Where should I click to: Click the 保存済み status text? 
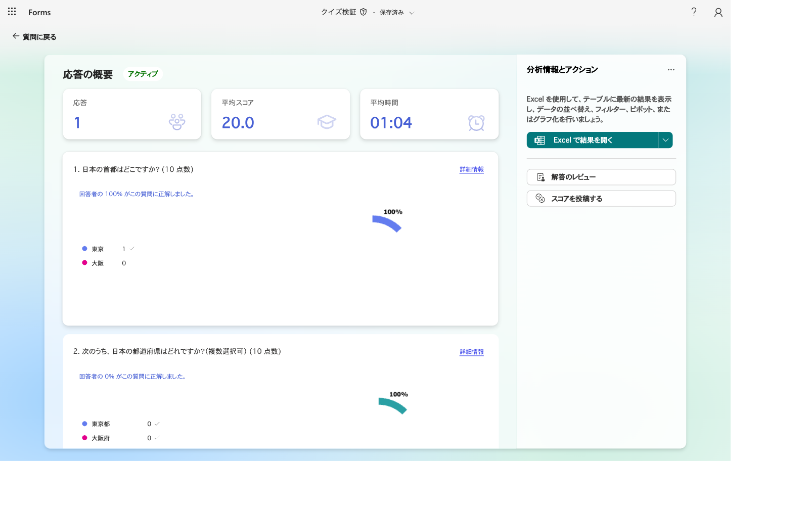(392, 13)
